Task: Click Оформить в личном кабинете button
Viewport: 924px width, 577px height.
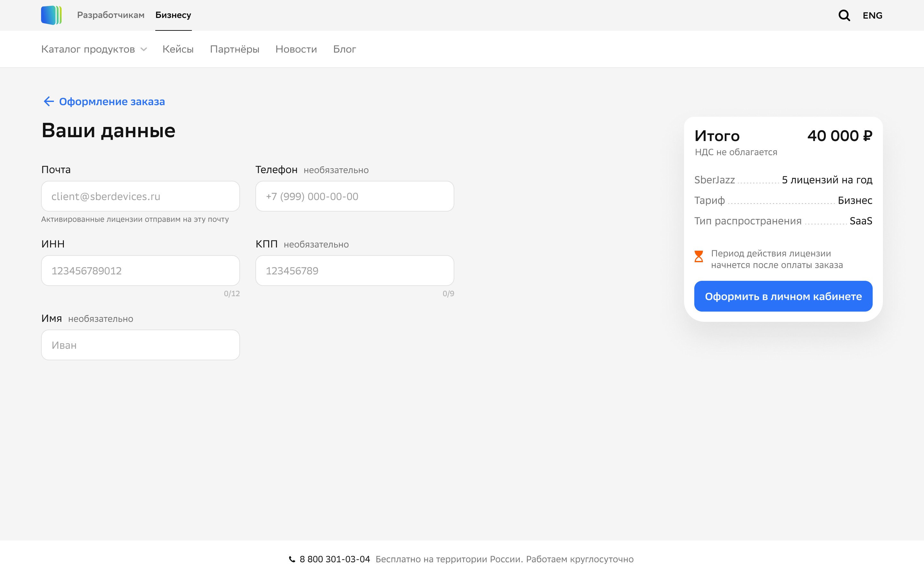Action: pos(783,296)
